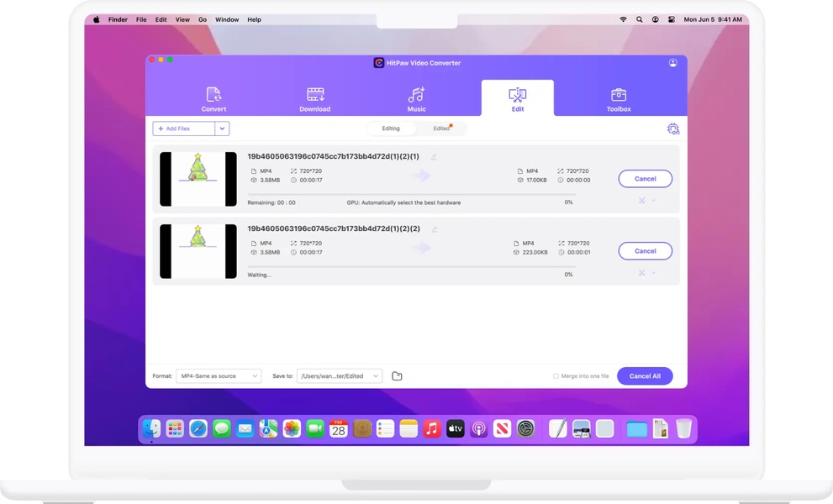Click the Wi-Fi status icon in the menu bar
Screen dimensions: 833x504
coord(623,19)
